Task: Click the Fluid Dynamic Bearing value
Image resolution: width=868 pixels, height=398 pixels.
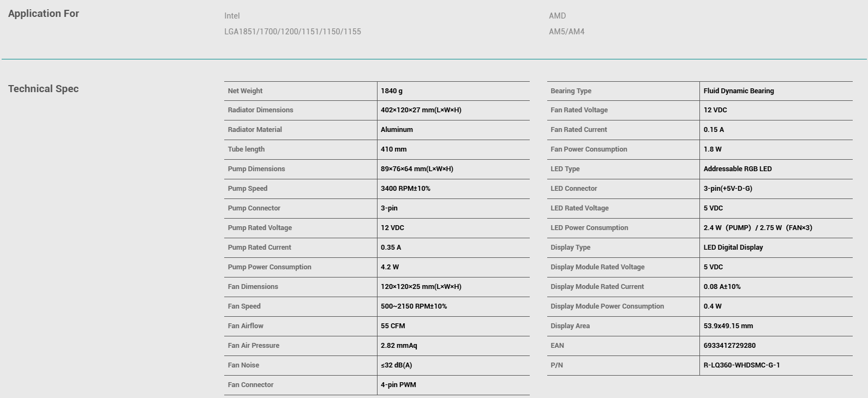Action: point(738,91)
